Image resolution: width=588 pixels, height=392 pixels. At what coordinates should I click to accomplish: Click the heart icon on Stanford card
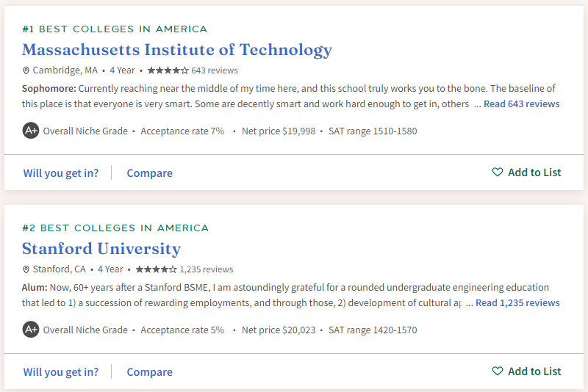(498, 371)
